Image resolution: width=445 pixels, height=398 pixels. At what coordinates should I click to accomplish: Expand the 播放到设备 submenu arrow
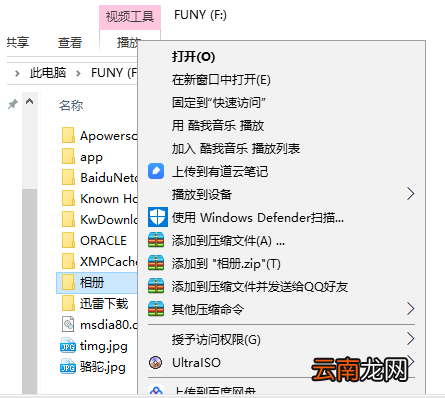411,194
